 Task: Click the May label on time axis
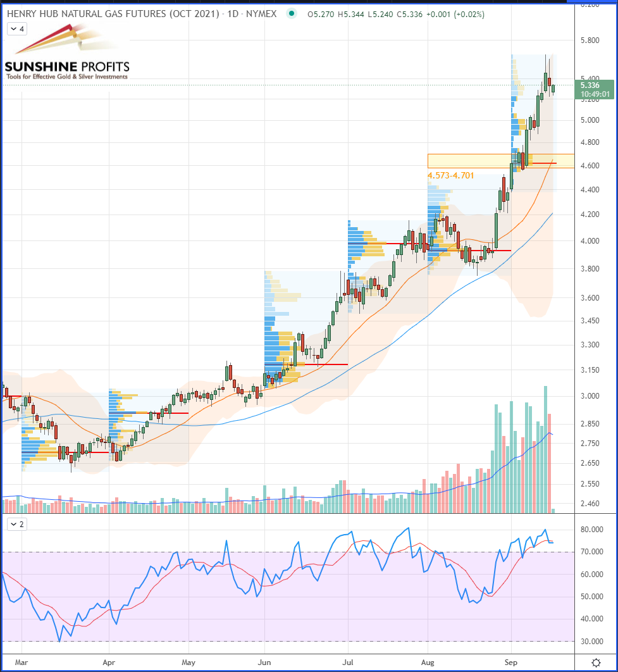tap(188, 662)
